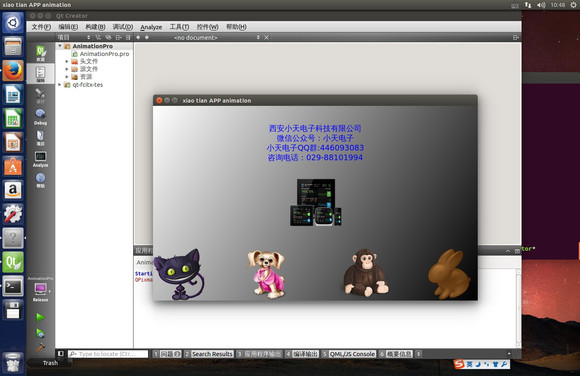Open the Issues output pane tab

pyautogui.click(x=167, y=354)
